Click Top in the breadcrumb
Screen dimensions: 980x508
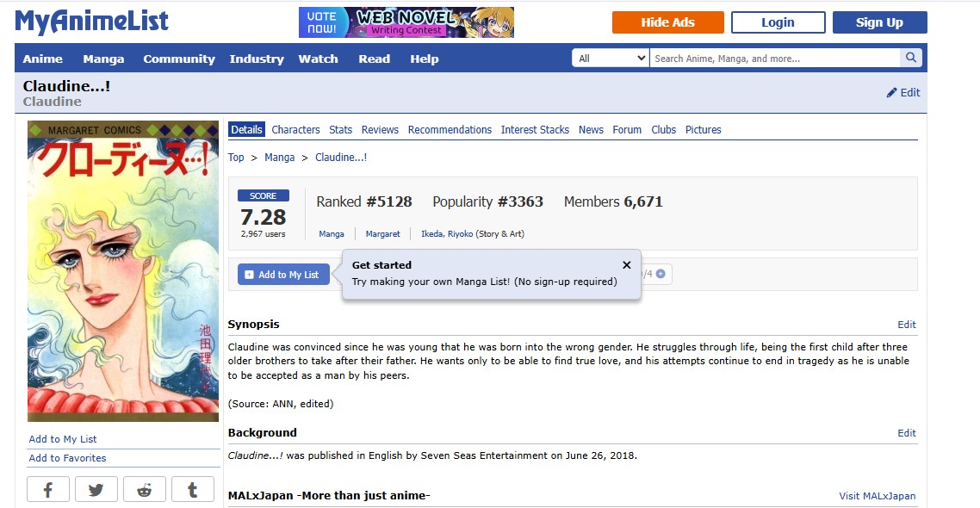coord(236,158)
